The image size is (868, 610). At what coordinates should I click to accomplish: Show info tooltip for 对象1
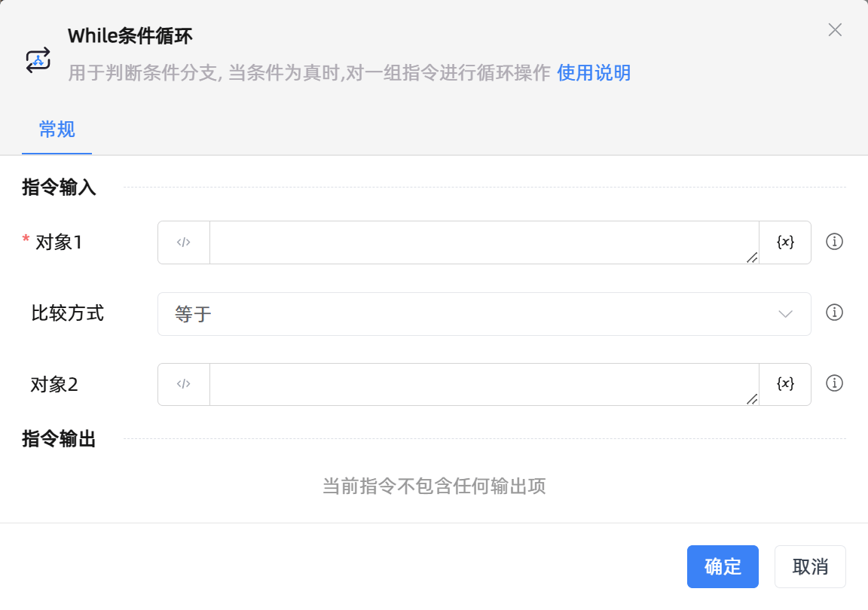tap(834, 242)
